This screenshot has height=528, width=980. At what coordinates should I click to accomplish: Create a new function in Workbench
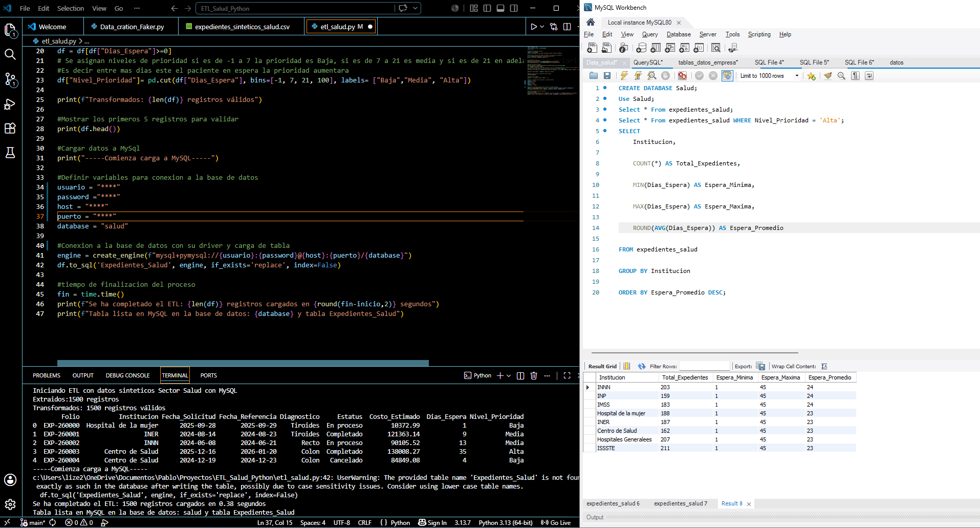pos(699,48)
